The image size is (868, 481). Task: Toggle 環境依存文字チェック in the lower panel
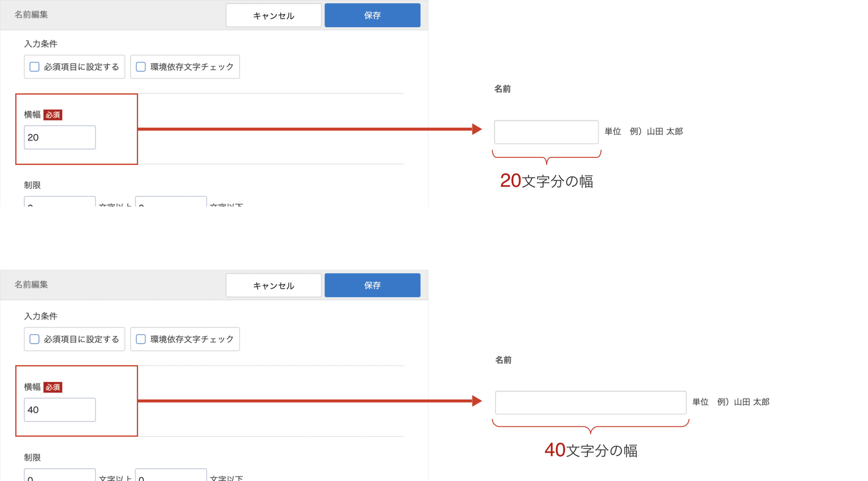141,339
